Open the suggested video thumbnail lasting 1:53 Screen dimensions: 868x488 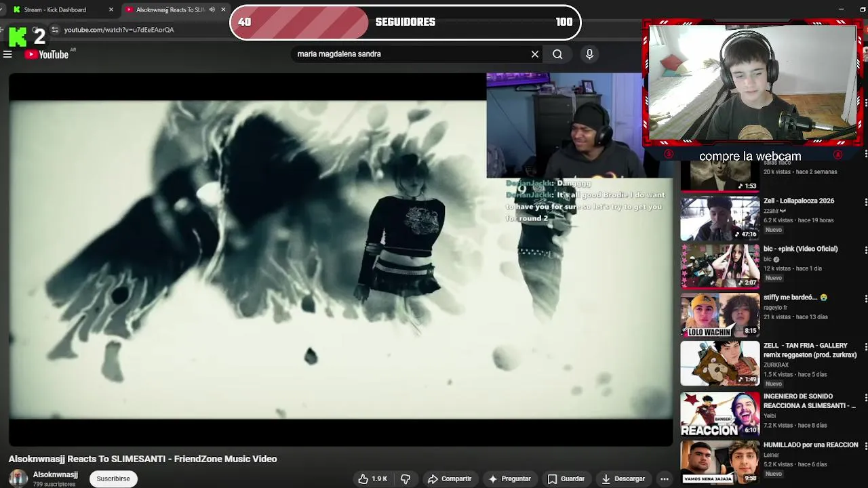(x=720, y=176)
